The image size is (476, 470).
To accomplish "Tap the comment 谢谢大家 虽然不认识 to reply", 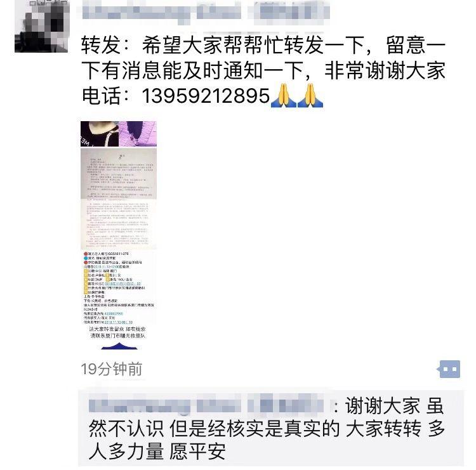I will click(267, 428).
